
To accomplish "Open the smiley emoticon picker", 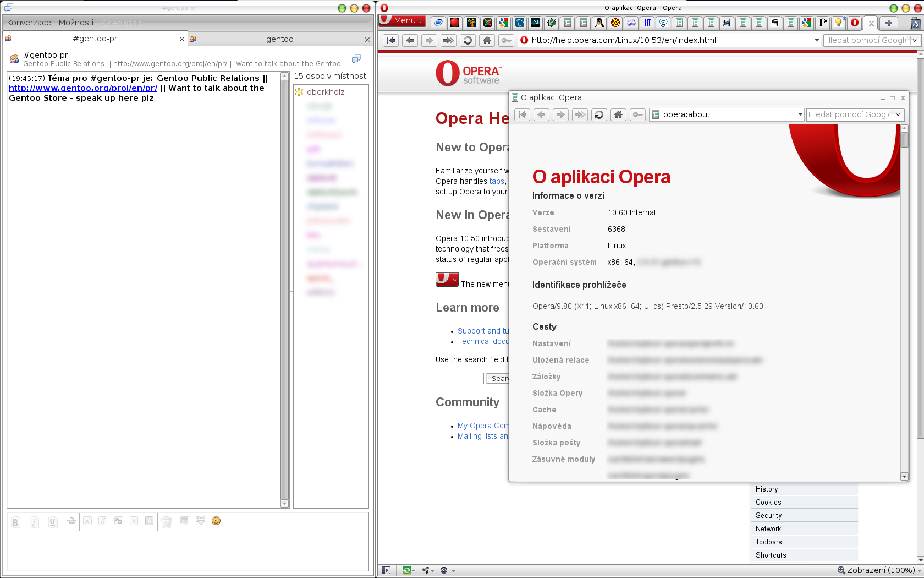I will [x=216, y=521].
